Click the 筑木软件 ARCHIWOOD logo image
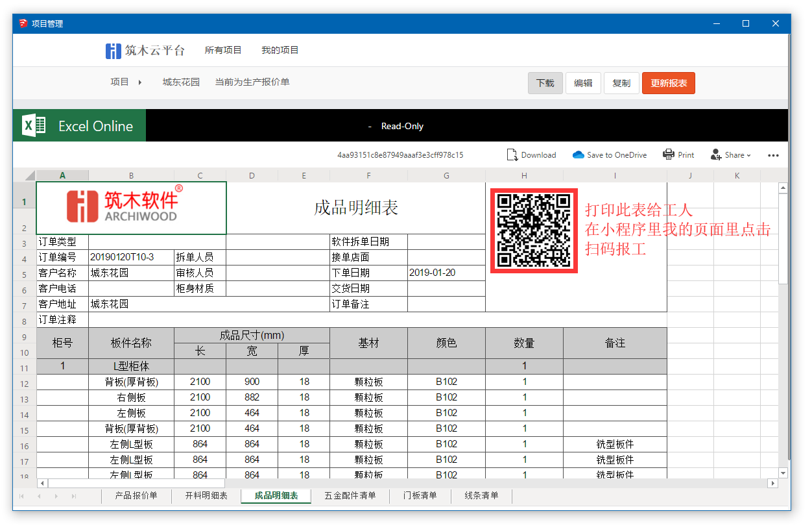Image resolution: width=812 pixels, height=531 pixels. [x=124, y=204]
